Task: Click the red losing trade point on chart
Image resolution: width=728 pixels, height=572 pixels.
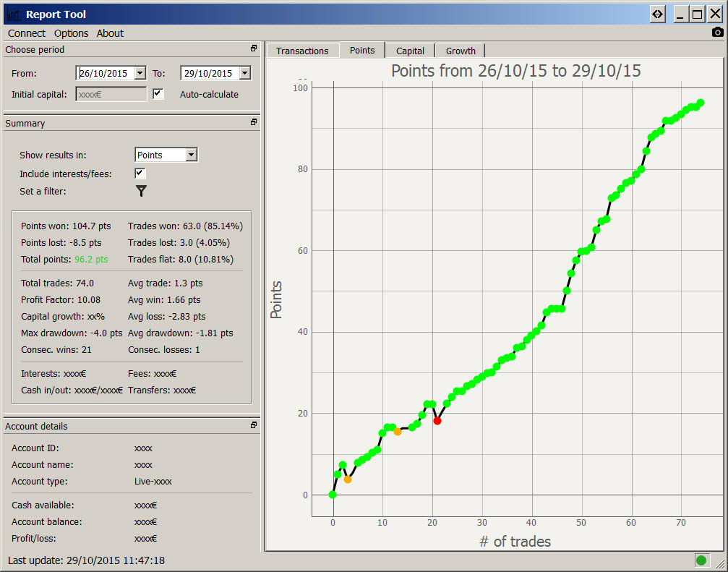Action: point(437,420)
